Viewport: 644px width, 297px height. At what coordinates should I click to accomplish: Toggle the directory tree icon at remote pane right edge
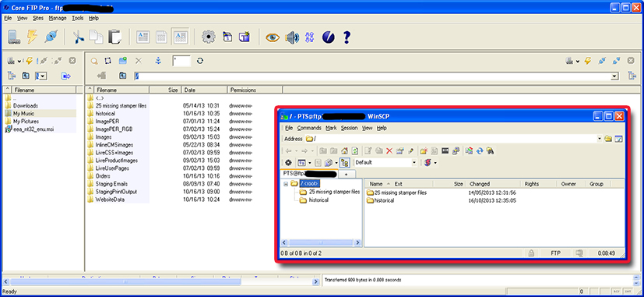[x=632, y=76]
